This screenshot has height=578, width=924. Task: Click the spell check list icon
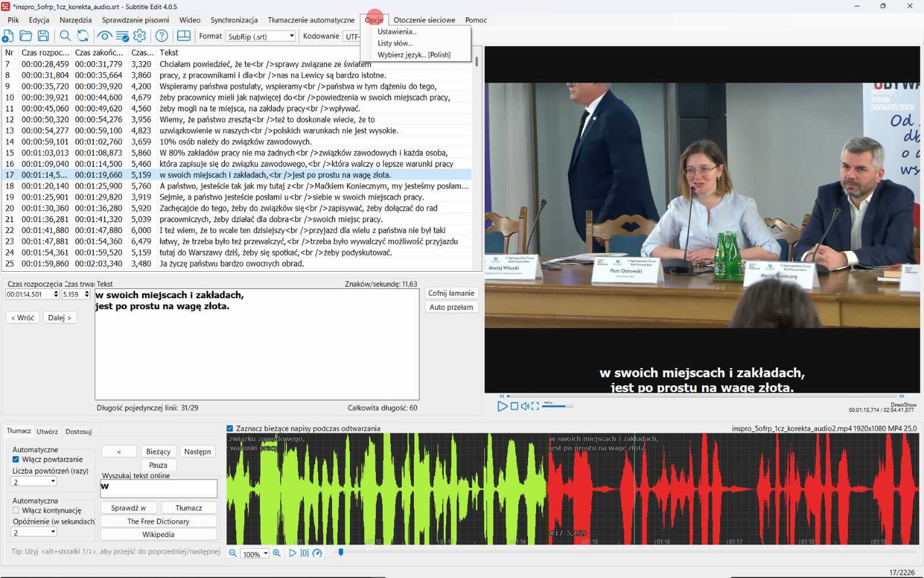point(122,36)
